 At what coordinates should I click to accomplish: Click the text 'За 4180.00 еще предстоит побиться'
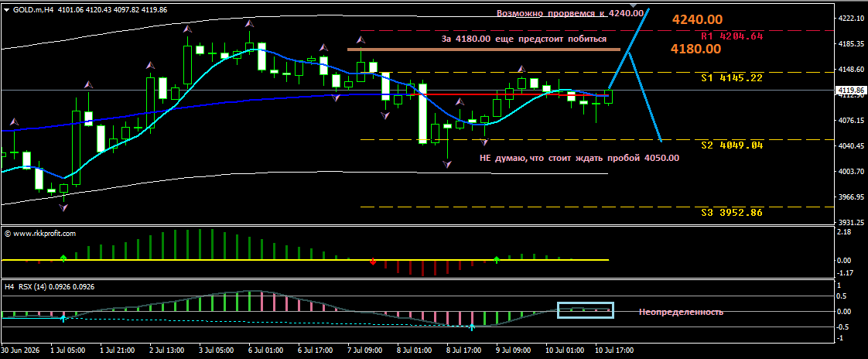coord(524,39)
